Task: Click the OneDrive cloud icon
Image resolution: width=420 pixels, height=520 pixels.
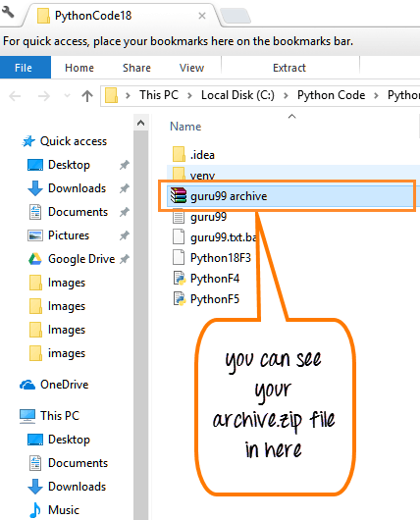Action: [x=27, y=385]
